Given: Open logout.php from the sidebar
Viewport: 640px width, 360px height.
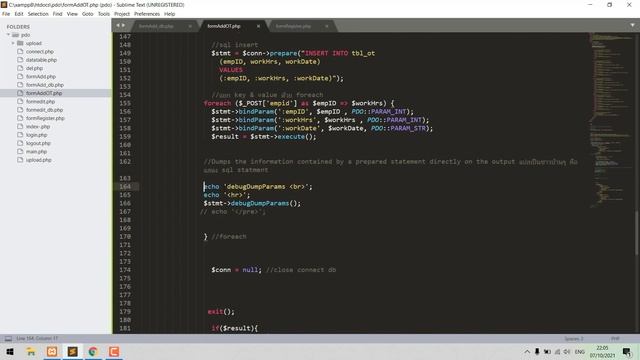Looking at the screenshot, I should pyautogui.click(x=38, y=143).
